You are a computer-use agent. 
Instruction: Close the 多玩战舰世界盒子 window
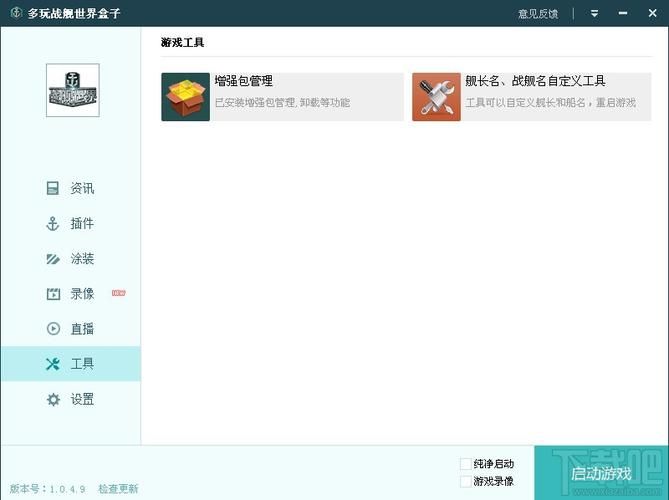pos(652,13)
